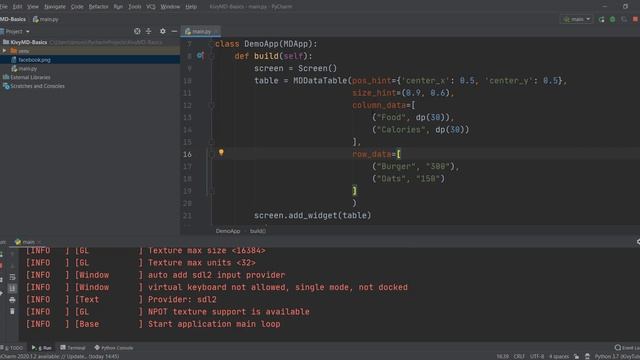Screen dimensions: 640x360
Task: Click the red stop icon in top toolbar
Action: click(635, 19)
